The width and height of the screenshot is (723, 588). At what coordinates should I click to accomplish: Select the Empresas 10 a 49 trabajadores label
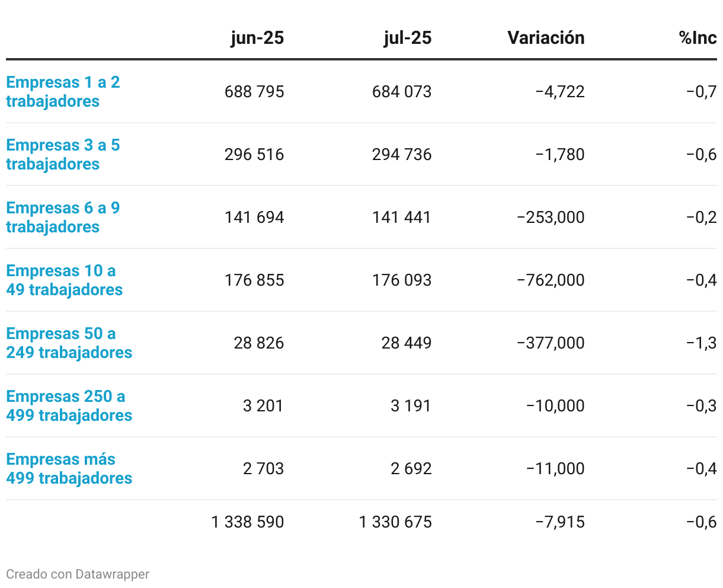tap(65, 280)
